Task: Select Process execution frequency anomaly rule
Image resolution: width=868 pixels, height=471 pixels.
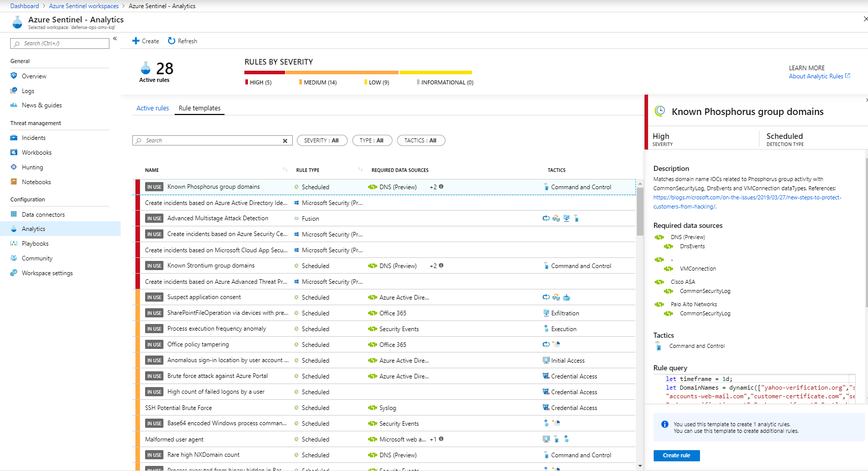Action: pyautogui.click(x=385, y=329)
